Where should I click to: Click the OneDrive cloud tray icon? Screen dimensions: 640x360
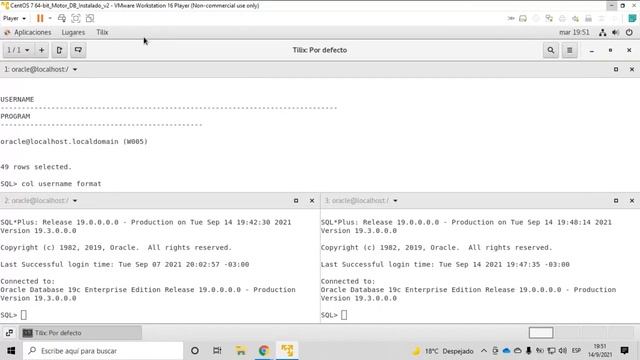point(506,351)
